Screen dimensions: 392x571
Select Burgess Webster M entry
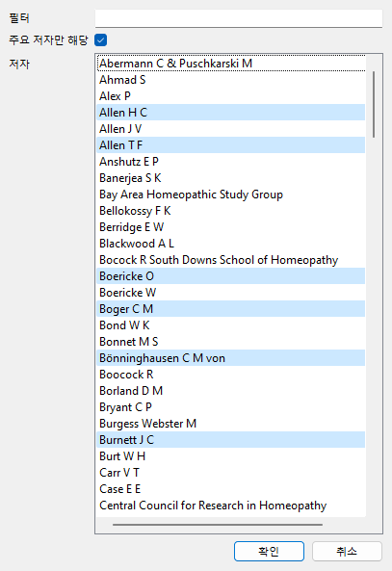(x=231, y=424)
